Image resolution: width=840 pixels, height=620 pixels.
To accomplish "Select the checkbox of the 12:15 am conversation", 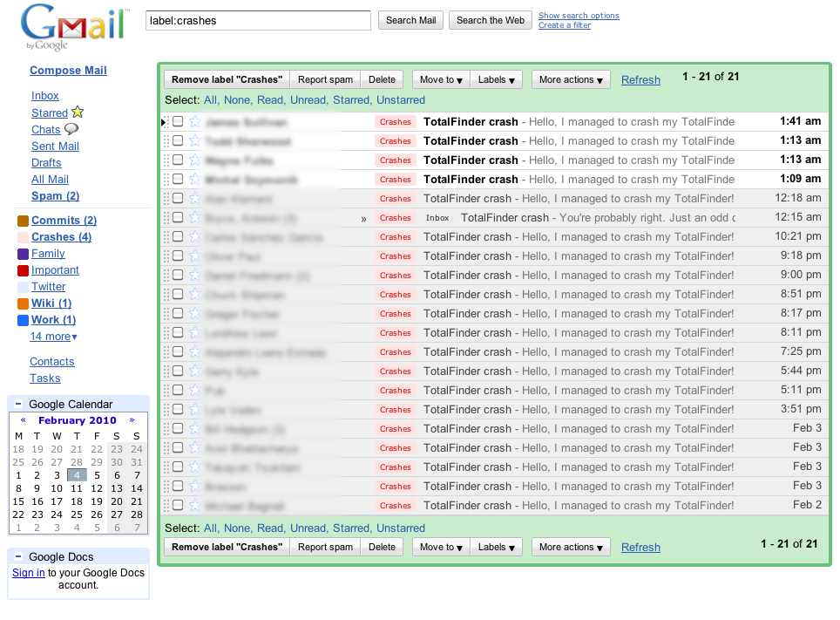I will tap(178, 218).
